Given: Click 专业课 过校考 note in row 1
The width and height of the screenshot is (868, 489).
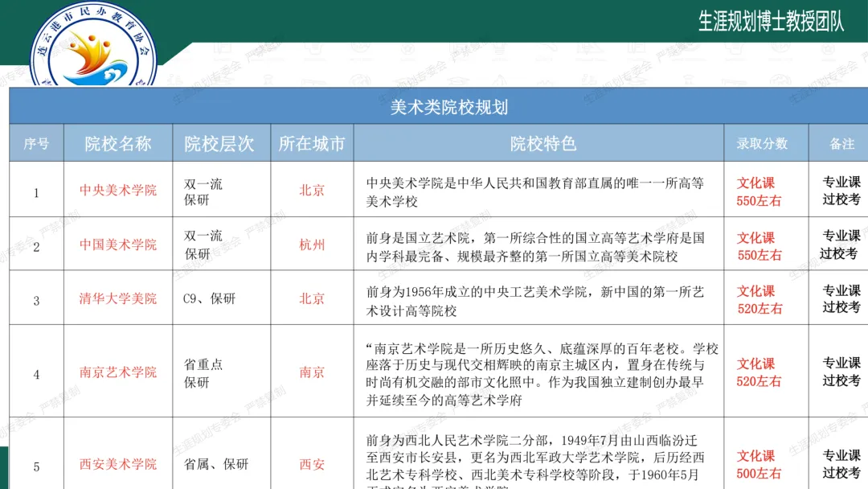Looking at the screenshot, I should pos(841,191).
